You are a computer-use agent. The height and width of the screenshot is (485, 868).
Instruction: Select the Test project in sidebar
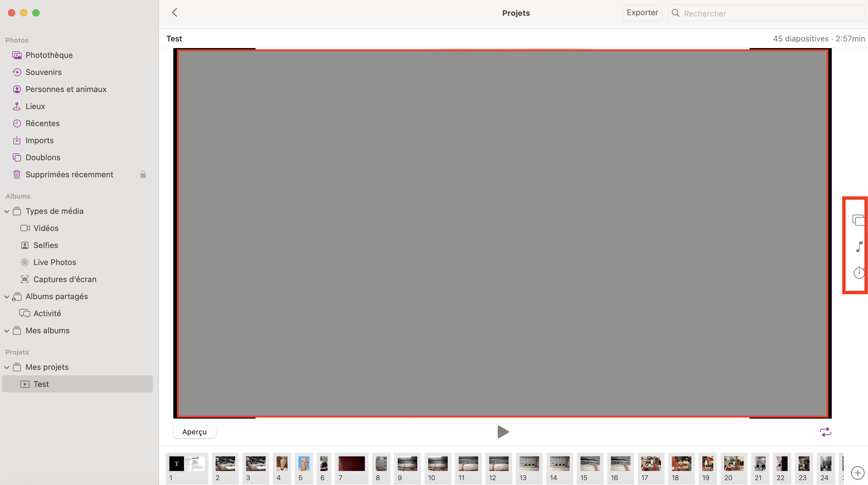coord(41,384)
